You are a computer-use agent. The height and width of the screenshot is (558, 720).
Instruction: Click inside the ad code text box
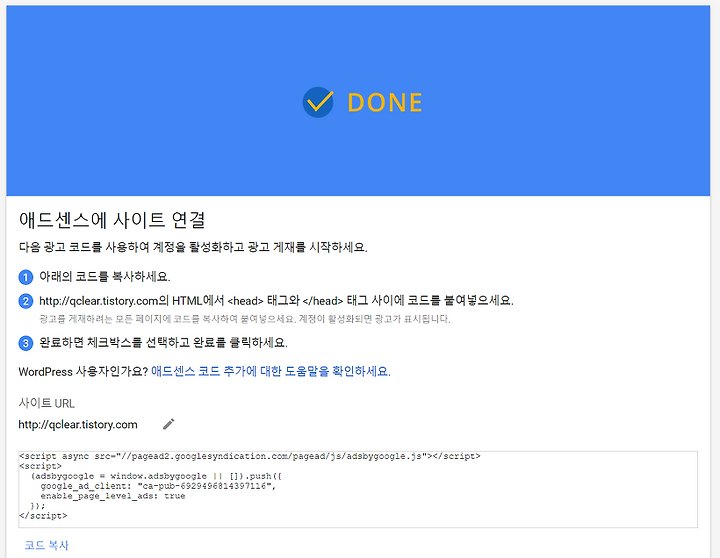[x=358, y=489]
